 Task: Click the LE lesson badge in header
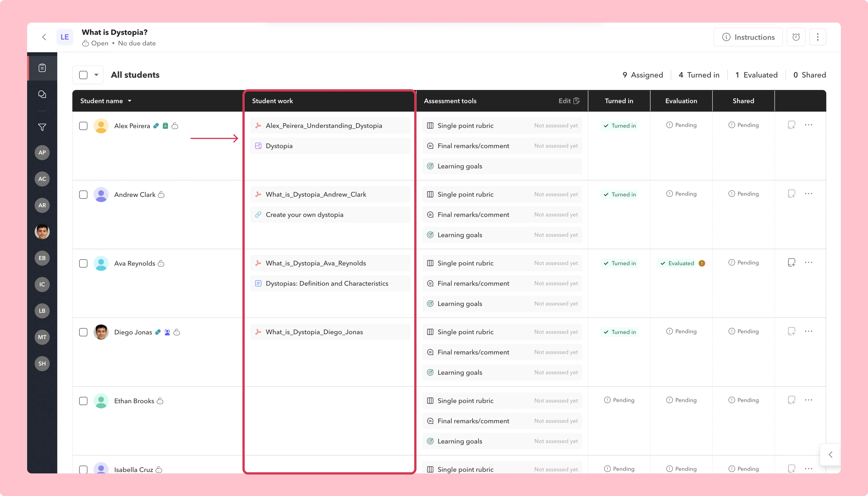click(65, 37)
